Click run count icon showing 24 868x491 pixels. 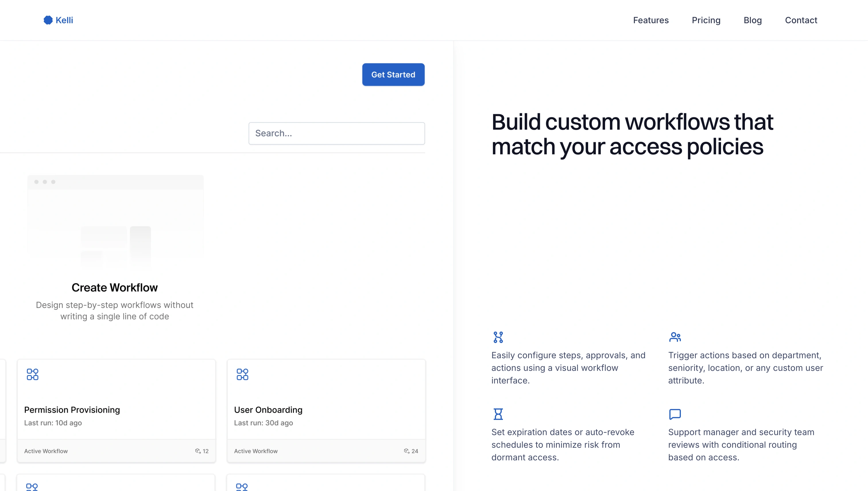407,451
